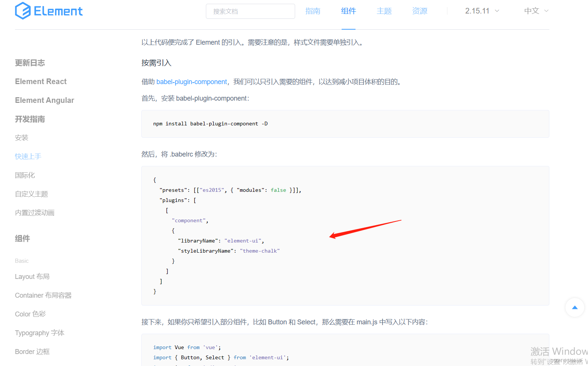Click the import { Button, Select } line
The image size is (588, 366).
point(221,358)
